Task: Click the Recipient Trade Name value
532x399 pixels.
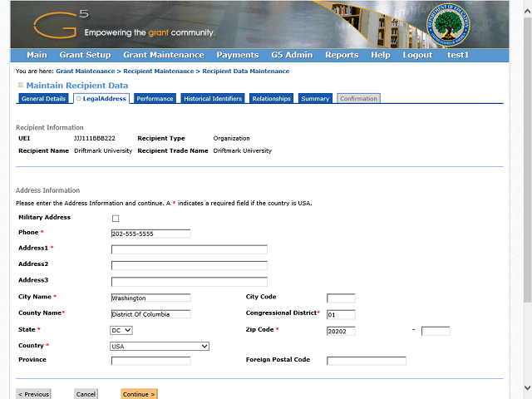Action: [x=242, y=150]
